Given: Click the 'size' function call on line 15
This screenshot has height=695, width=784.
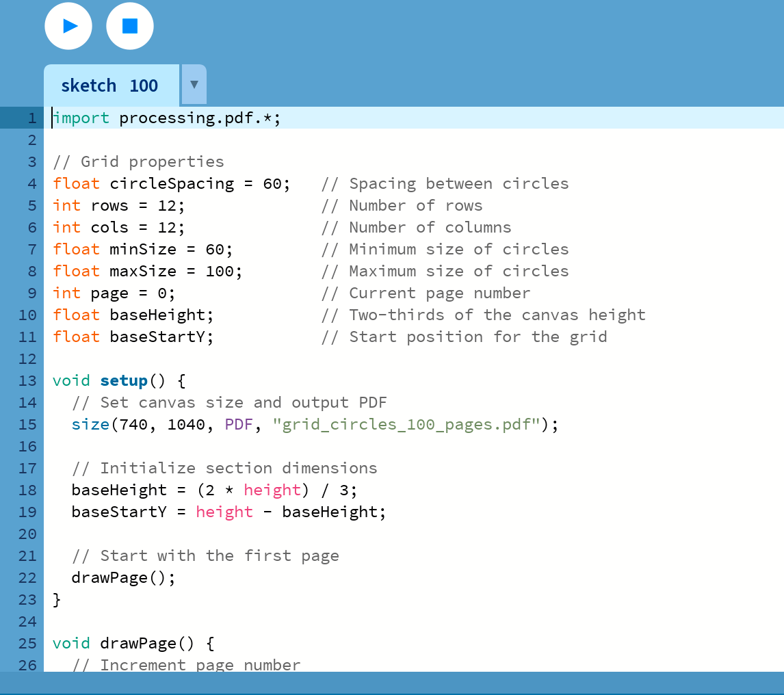Looking at the screenshot, I should point(90,425).
